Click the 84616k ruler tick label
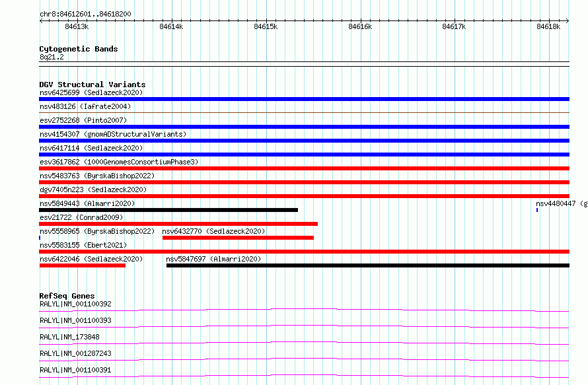The image size is (588, 385). pyautogui.click(x=360, y=26)
